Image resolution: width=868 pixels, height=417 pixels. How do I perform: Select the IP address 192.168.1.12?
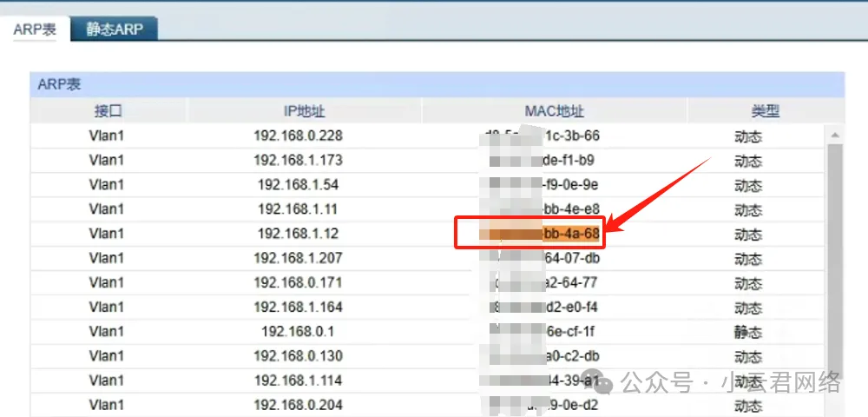(x=298, y=234)
